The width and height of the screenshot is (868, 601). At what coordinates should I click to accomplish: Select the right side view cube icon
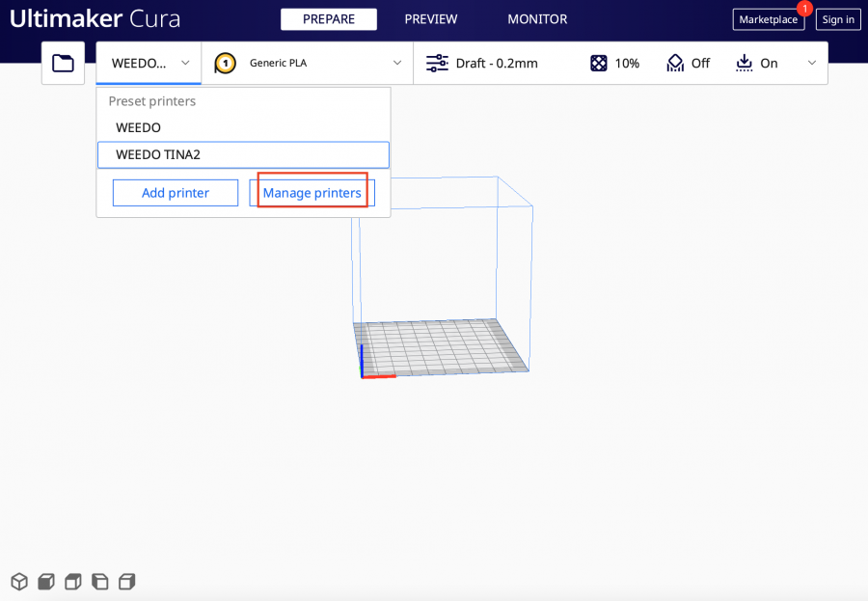(126, 582)
